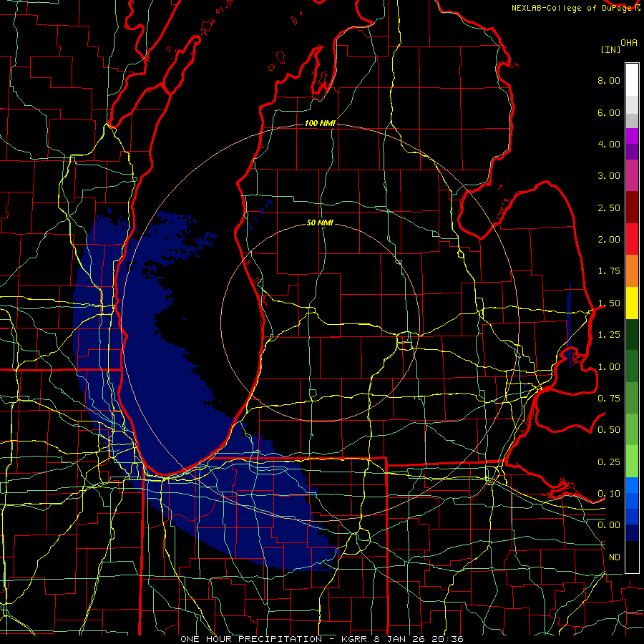Click the OHA product label
The image size is (644, 644).
point(629,43)
